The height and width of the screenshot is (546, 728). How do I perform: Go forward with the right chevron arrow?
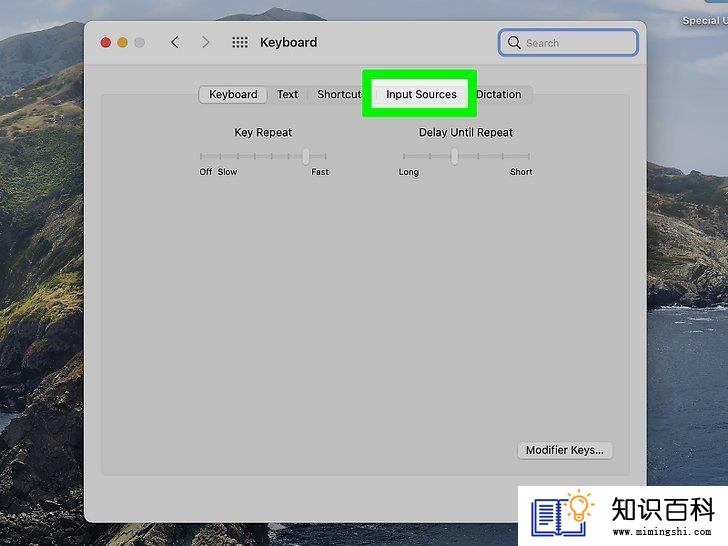tap(205, 42)
